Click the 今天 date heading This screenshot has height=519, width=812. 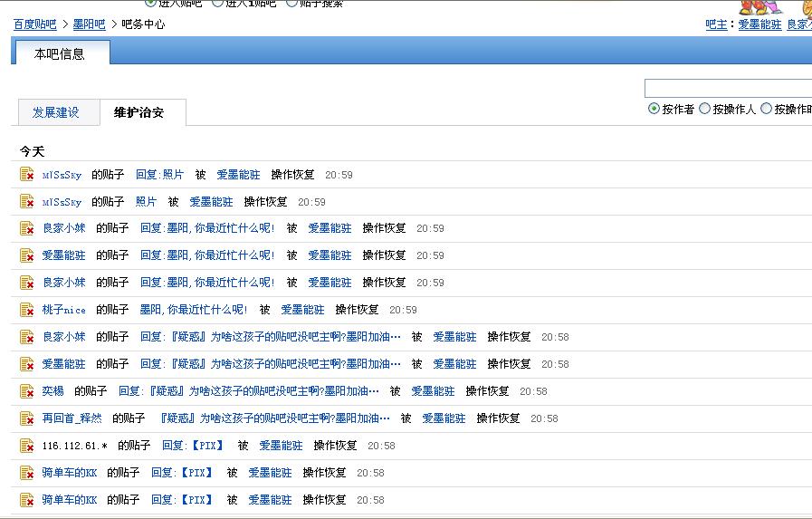pos(32,151)
